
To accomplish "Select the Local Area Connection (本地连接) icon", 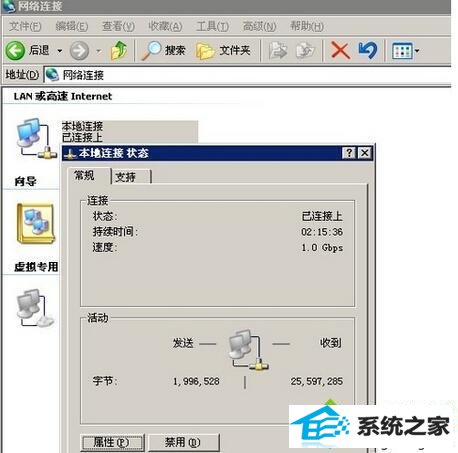I will 34,139.
